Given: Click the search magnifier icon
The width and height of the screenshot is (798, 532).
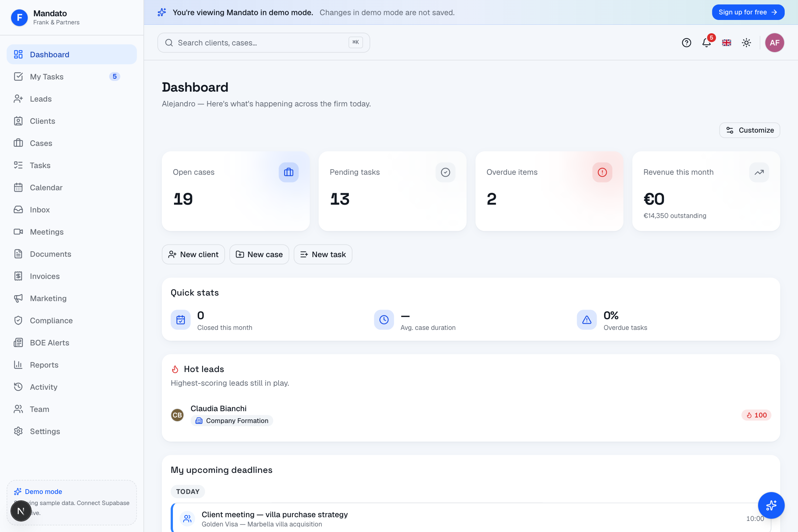Looking at the screenshot, I should 169,43.
